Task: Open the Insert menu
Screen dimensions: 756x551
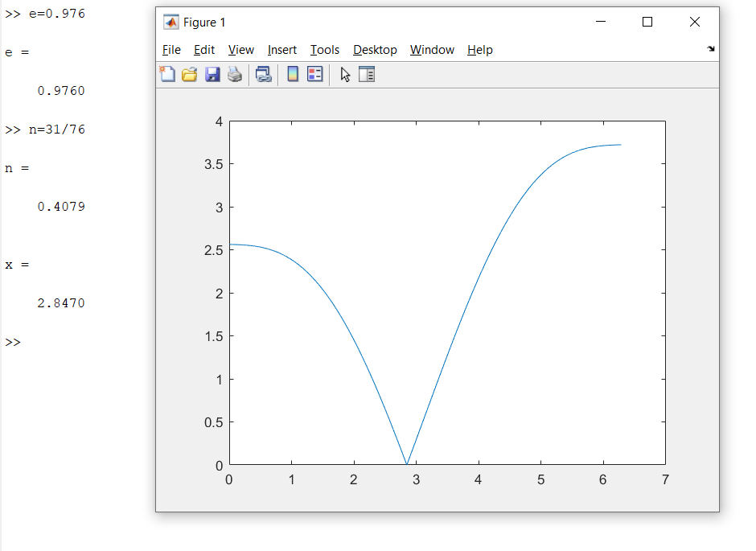Action: click(x=282, y=49)
